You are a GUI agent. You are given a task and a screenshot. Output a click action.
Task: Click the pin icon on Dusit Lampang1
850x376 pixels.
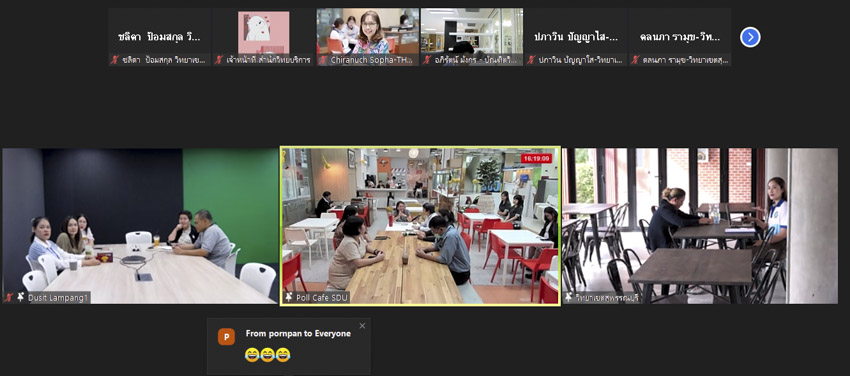tap(21, 297)
